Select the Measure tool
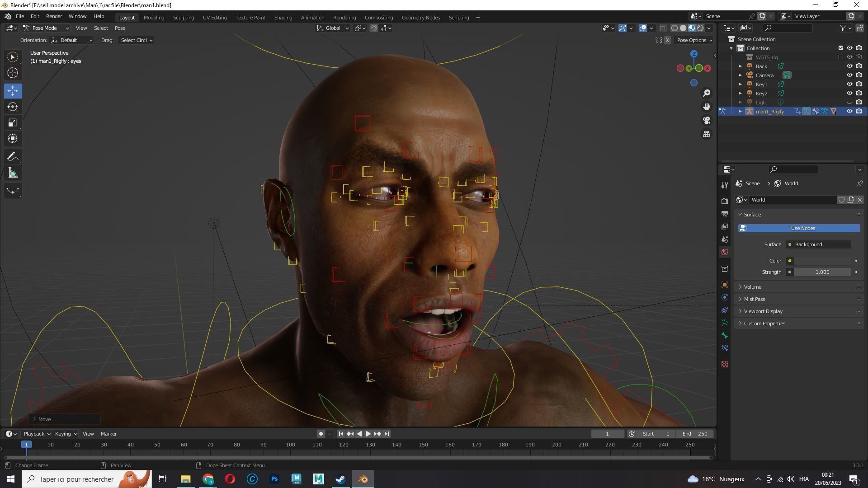868x488 pixels. pos(13,173)
